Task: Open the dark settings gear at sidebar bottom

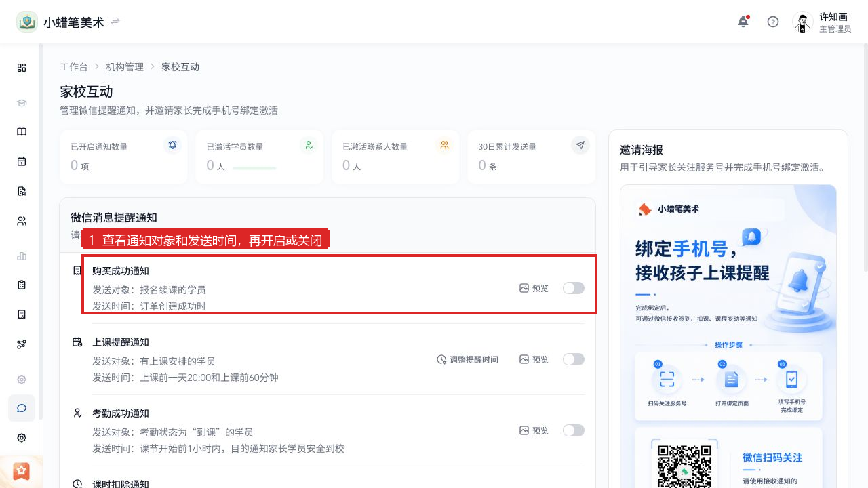Action: 22,438
